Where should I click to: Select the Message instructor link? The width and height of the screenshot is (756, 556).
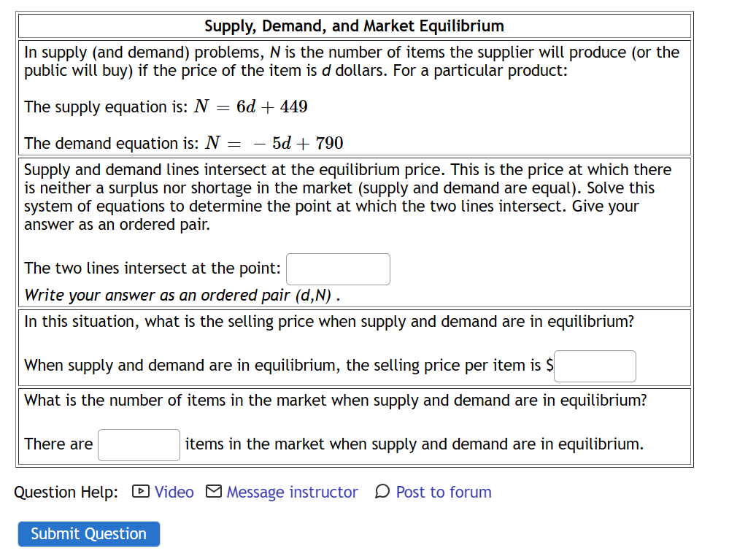pyautogui.click(x=292, y=492)
